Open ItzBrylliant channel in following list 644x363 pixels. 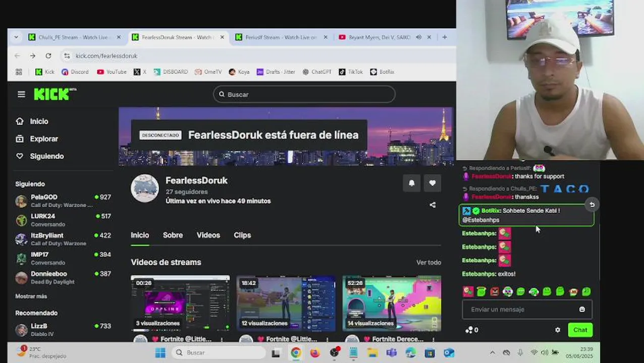[x=63, y=239]
